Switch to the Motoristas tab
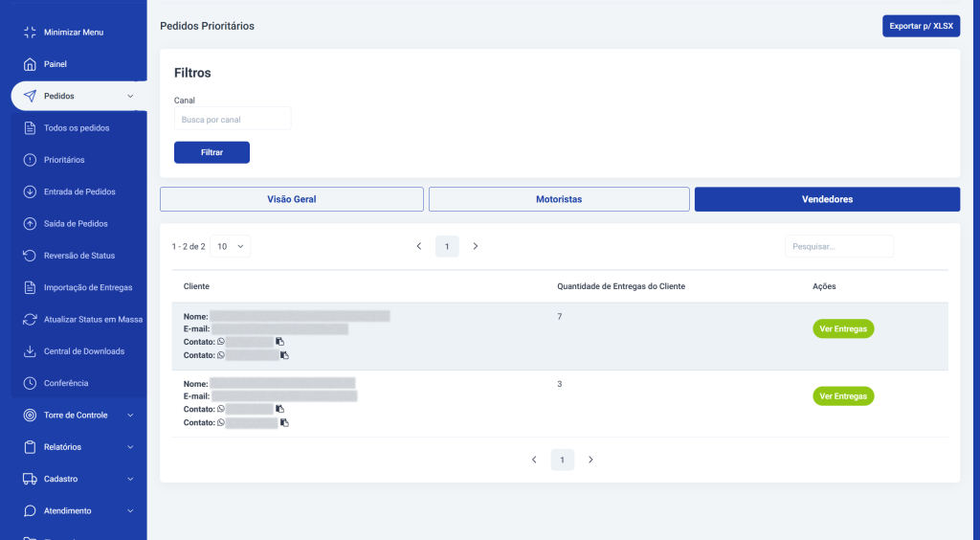The height and width of the screenshot is (540, 980). coord(559,199)
